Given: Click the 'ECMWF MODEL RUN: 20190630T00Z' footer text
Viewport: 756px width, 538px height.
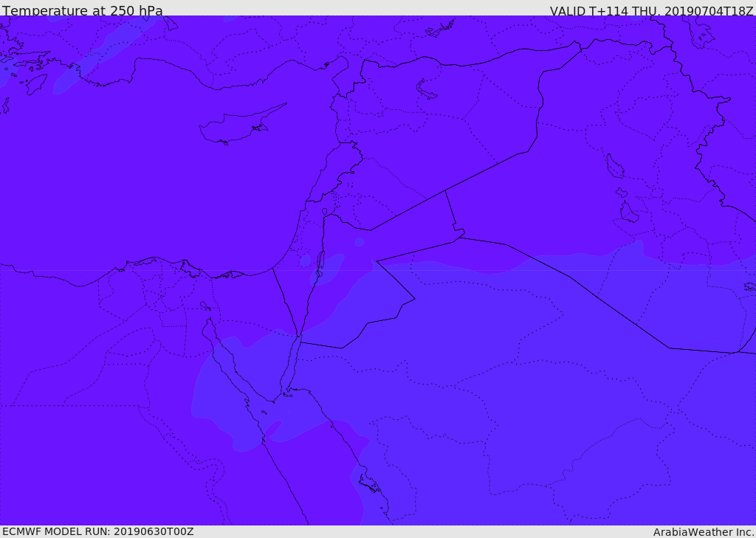Looking at the screenshot, I should point(98,531).
